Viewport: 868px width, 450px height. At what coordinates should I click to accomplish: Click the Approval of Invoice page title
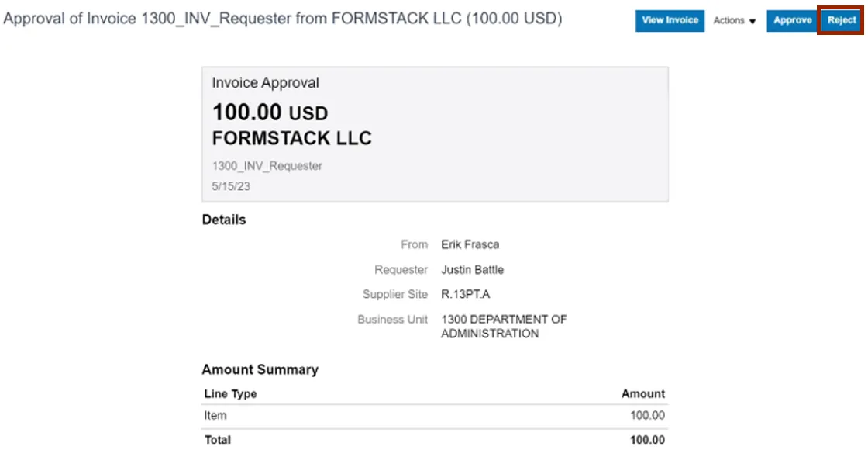[x=283, y=19]
